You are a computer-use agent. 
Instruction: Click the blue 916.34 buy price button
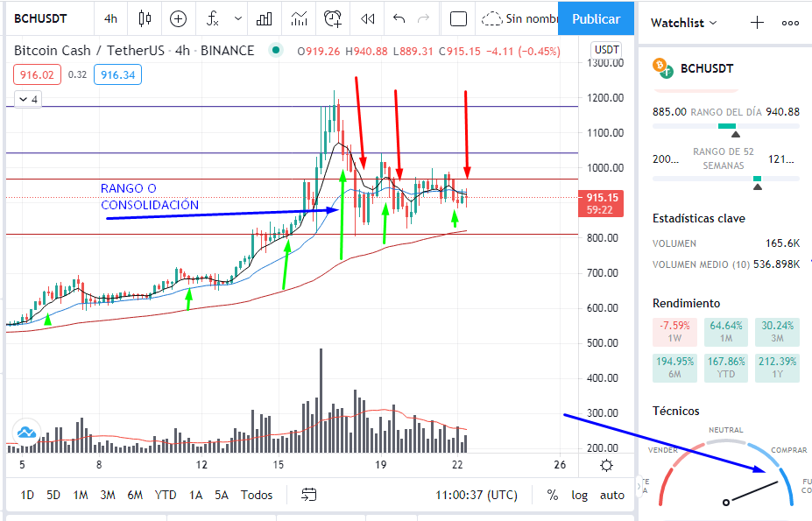tap(117, 74)
